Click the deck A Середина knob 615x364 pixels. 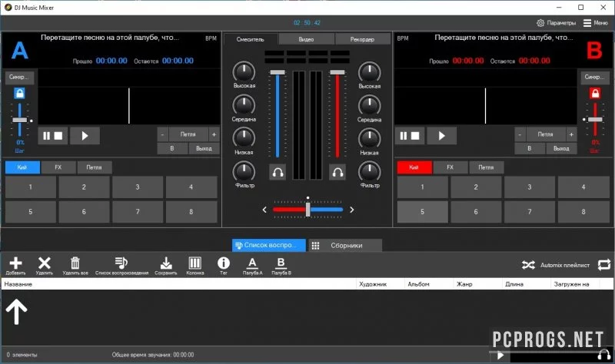click(244, 105)
